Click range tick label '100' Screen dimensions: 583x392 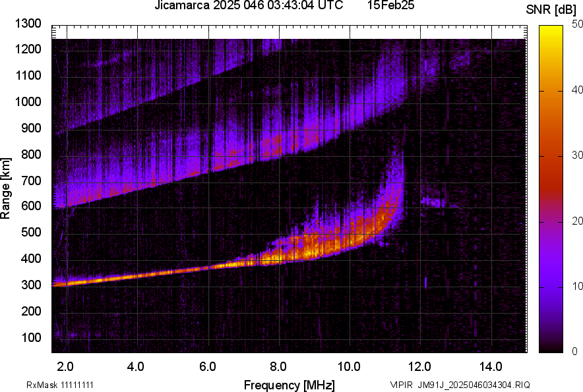click(x=31, y=337)
